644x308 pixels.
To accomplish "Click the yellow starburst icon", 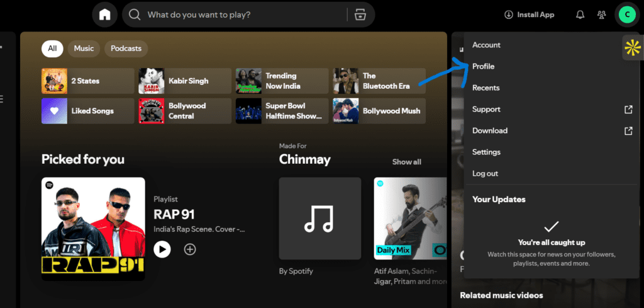I will coord(633,48).
